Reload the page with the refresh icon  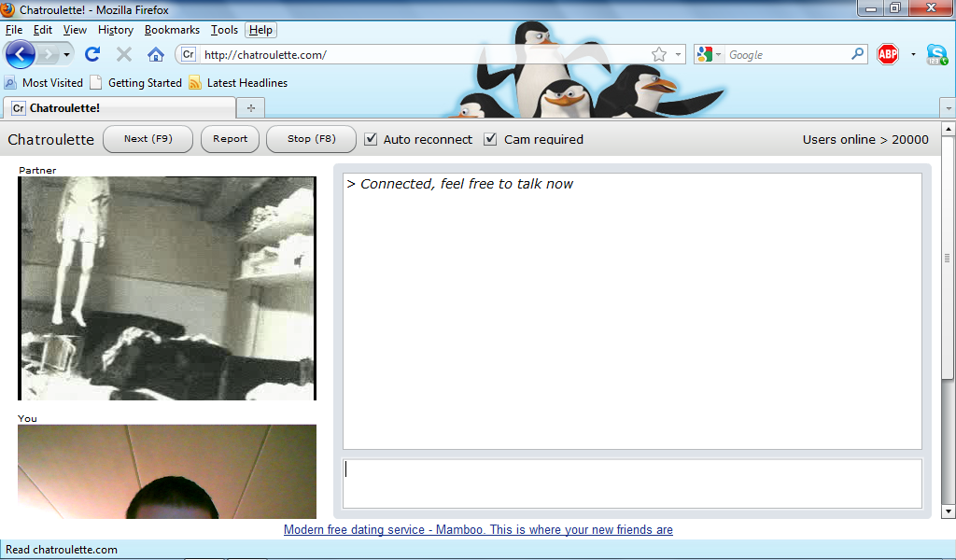click(x=92, y=54)
